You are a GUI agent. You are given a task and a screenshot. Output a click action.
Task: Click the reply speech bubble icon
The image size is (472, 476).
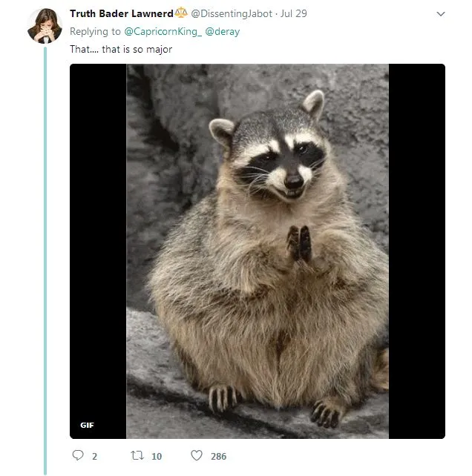(78, 455)
